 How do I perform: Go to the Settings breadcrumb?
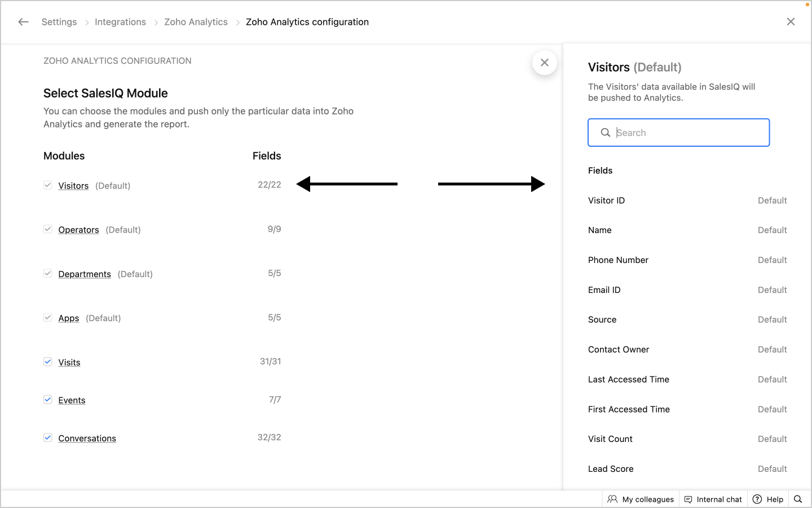(59, 22)
